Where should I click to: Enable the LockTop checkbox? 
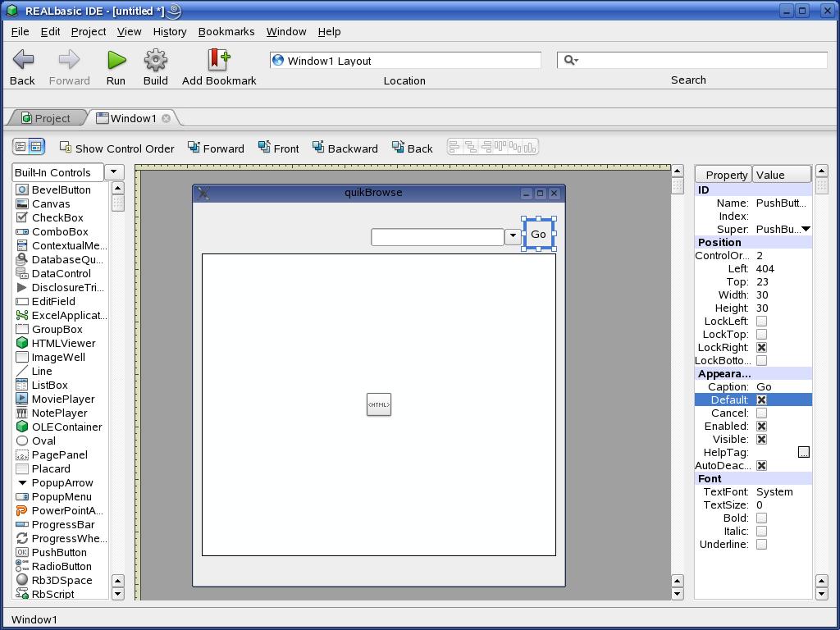[761, 335]
